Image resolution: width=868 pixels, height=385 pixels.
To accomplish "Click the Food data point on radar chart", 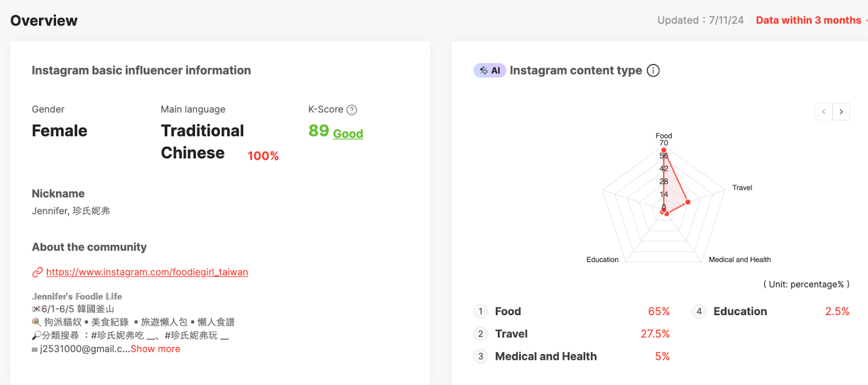I will [x=663, y=150].
